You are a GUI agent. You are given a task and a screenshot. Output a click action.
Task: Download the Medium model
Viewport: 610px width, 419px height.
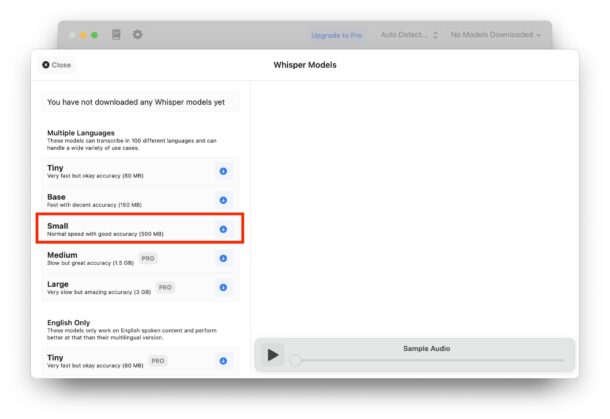click(223, 258)
